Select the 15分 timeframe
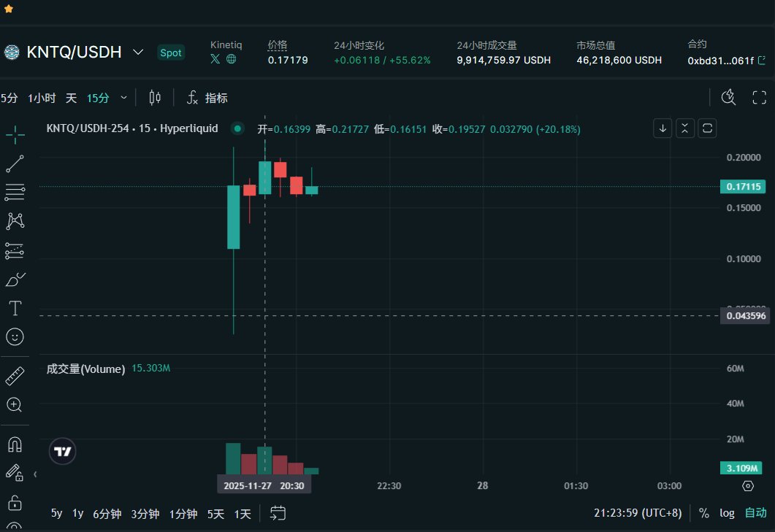Screen dimensions: 775x532 click(x=98, y=98)
